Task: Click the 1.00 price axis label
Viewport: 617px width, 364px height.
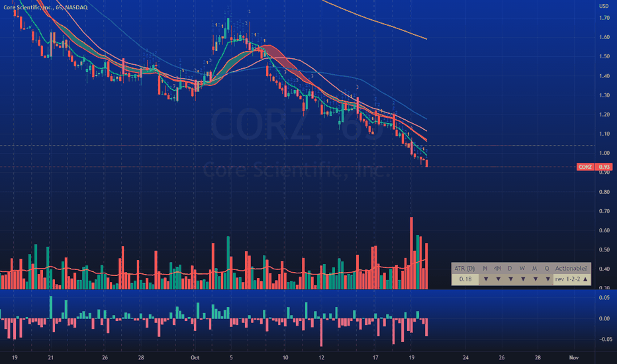Action: (x=604, y=153)
